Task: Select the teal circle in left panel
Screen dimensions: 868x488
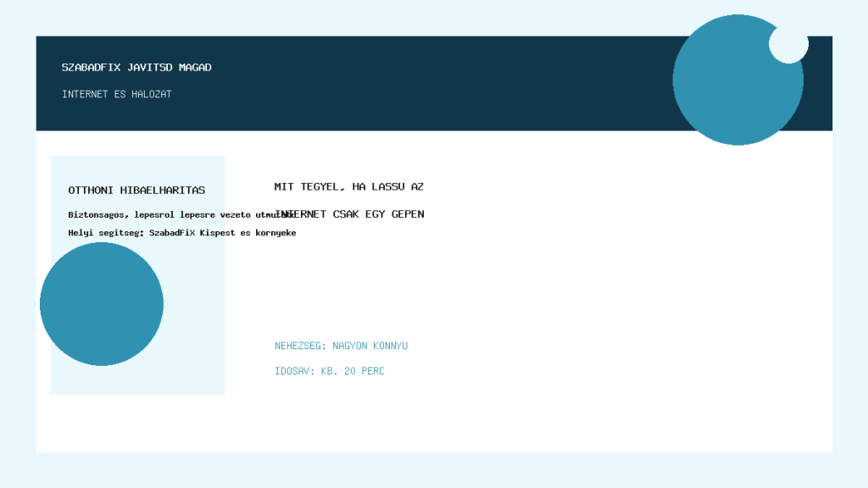Action: tap(102, 304)
